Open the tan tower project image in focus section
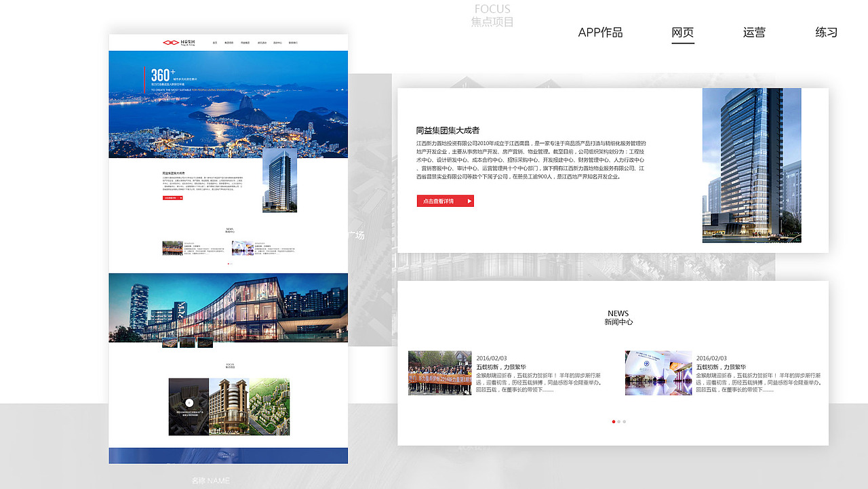868x489 pixels. 229,407
